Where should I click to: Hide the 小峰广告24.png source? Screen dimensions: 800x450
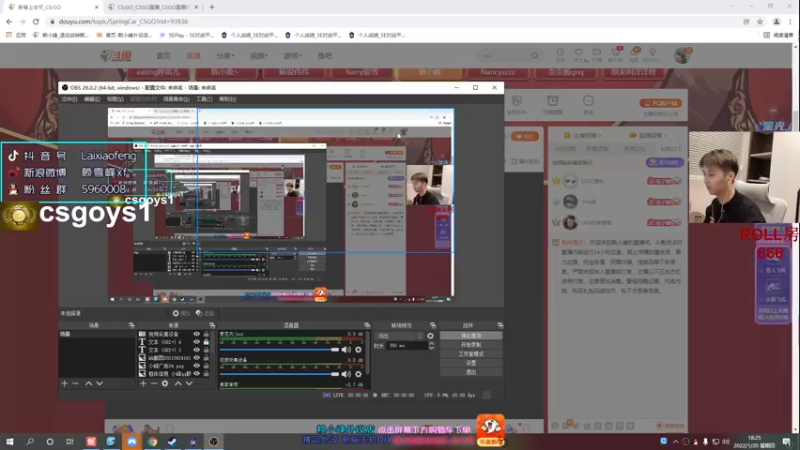[x=196, y=366]
